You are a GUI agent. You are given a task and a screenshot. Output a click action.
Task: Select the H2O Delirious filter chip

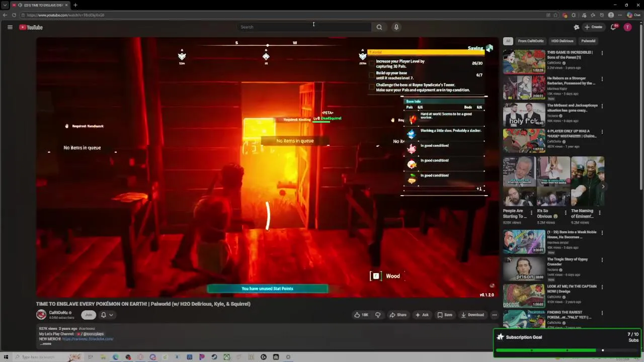(x=562, y=41)
